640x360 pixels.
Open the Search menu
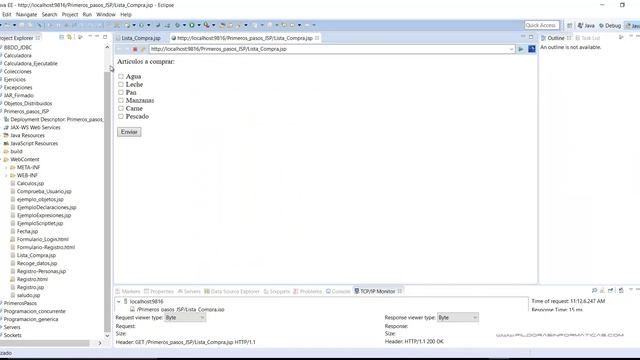[x=49, y=14]
